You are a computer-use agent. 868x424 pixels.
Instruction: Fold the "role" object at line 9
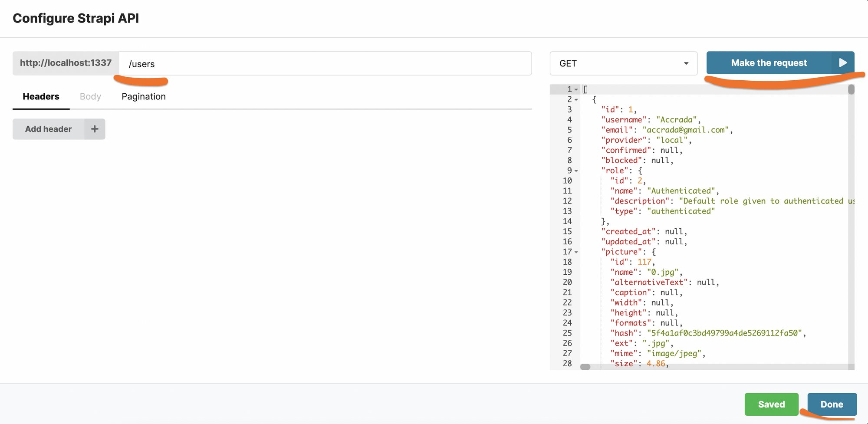(576, 171)
